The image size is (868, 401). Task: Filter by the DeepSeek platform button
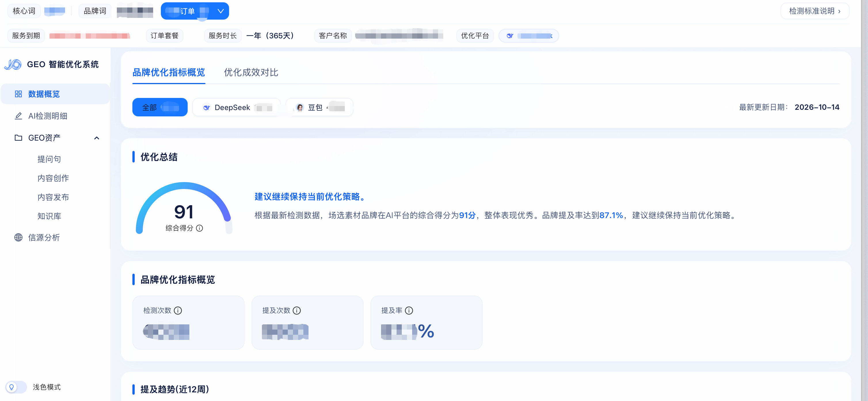coord(236,107)
